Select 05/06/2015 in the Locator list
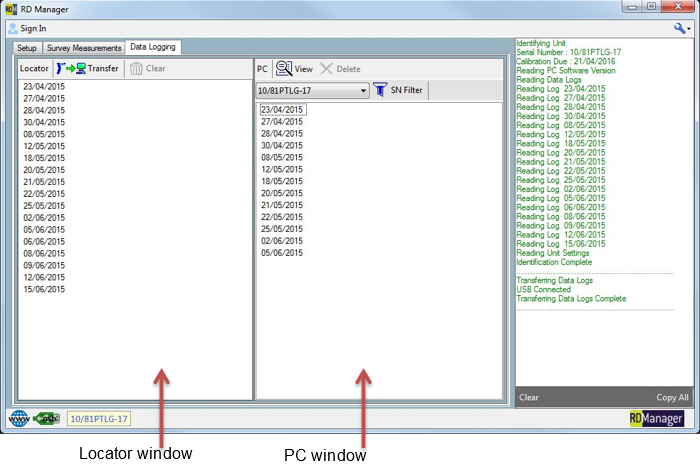 [44, 230]
